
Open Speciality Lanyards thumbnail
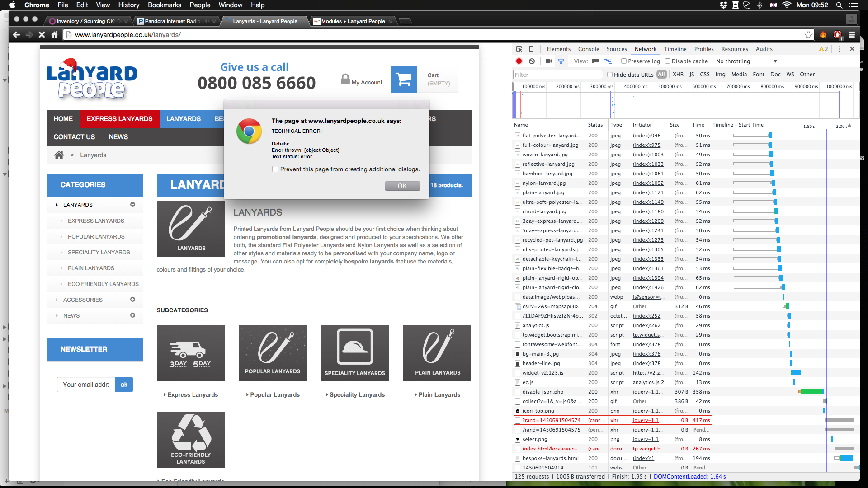pos(354,353)
